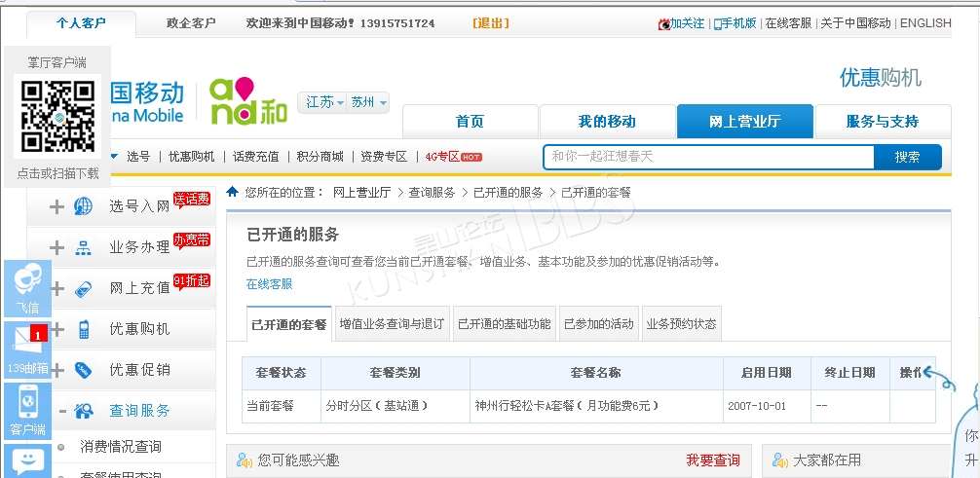Open 关于中国移动 link
Image resolution: width=980 pixels, height=478 pixels.
pos(855,23)
